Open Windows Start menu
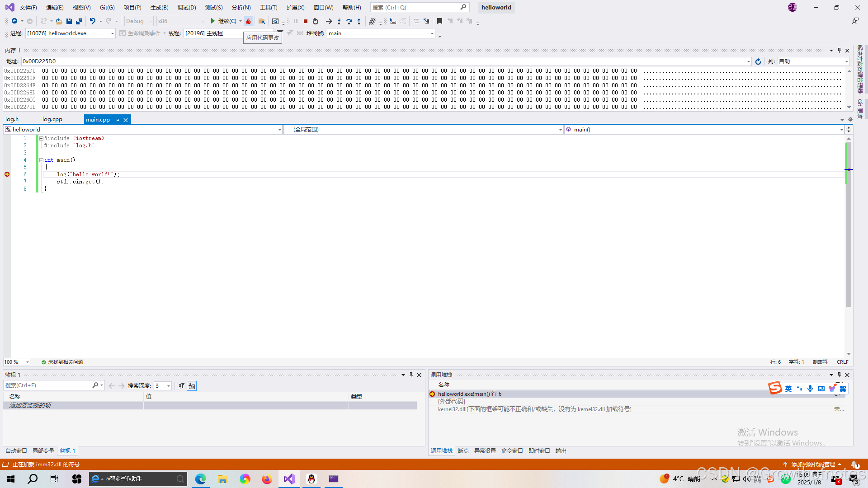The image size is (868, 488). click(x=11, y=479)
